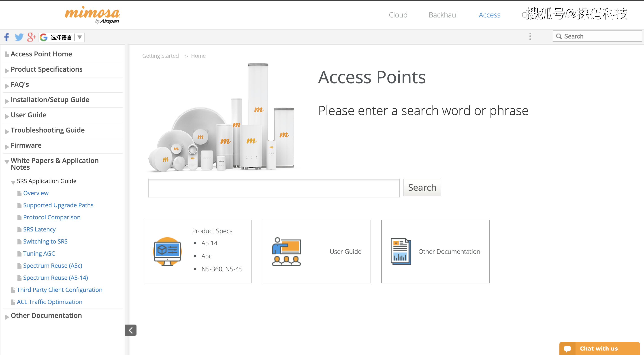The width and height of the screenshot is (644, 355).
Task: Open Third Party Client Configuration link
Action: coord(60,290)
